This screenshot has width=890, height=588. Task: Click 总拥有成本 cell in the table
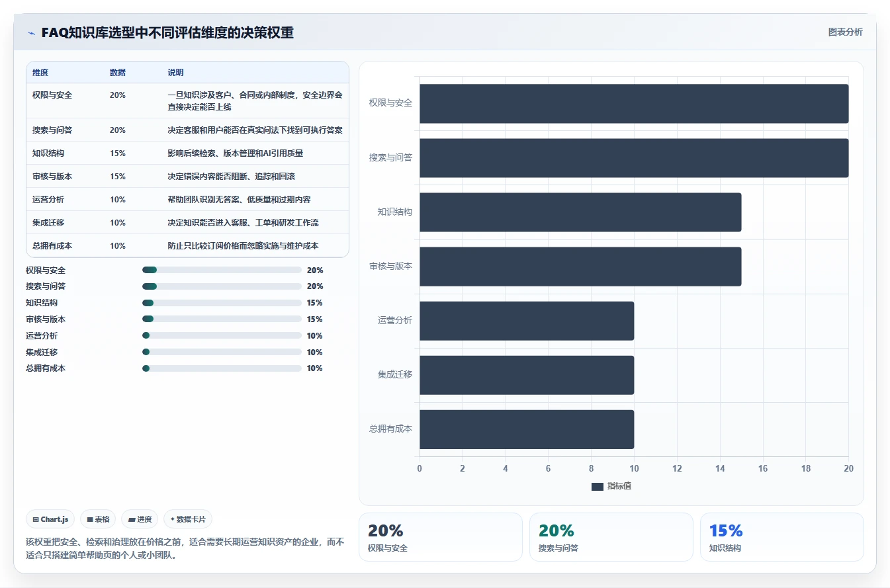coord(52,245)
